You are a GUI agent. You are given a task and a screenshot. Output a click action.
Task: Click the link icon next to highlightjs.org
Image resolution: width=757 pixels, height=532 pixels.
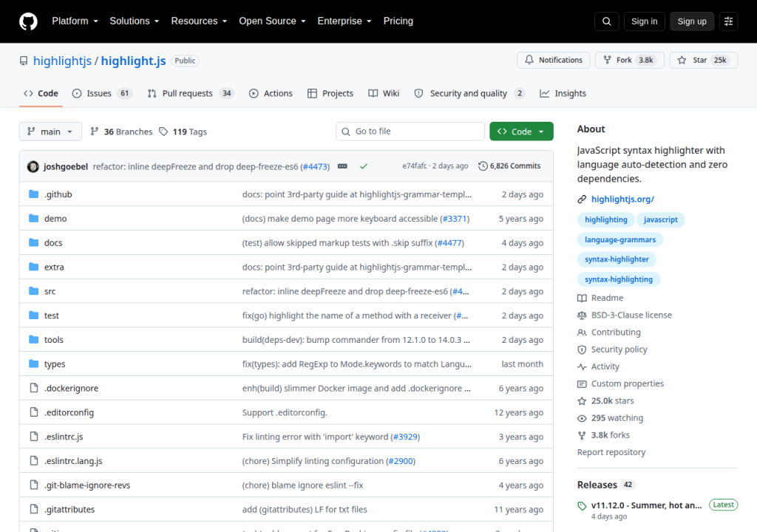coord(582,199)
